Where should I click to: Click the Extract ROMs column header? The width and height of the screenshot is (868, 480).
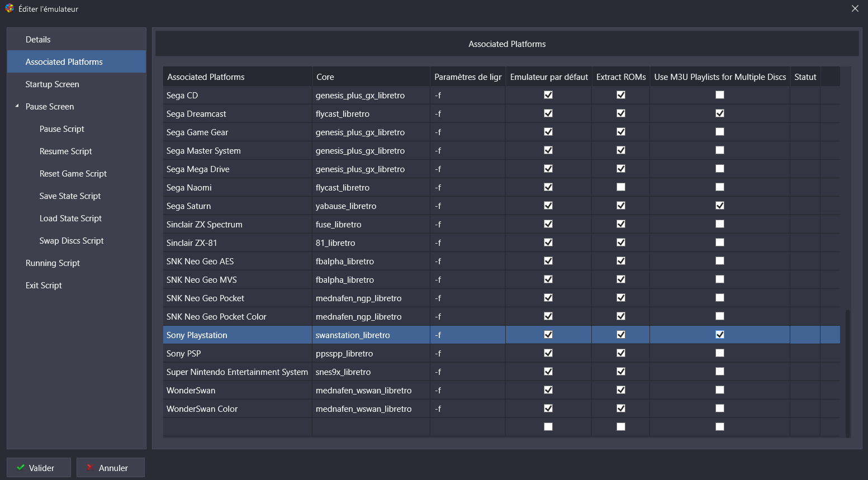coord(621,77)
